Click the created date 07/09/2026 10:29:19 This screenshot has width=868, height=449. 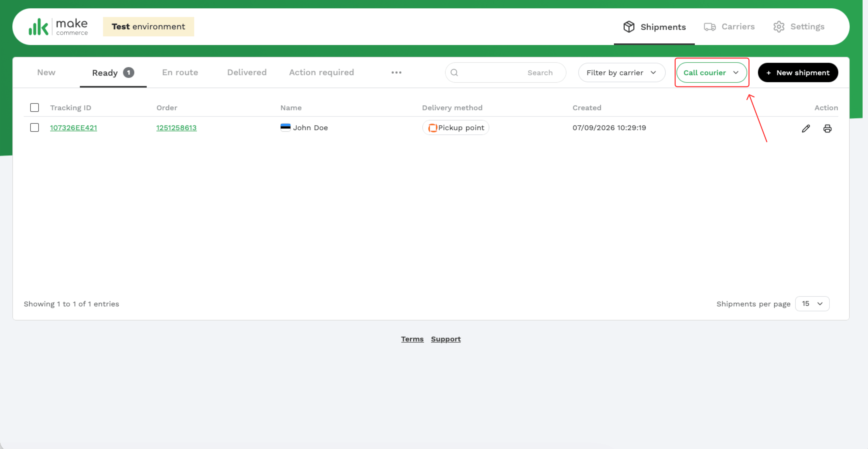(609, 127)
